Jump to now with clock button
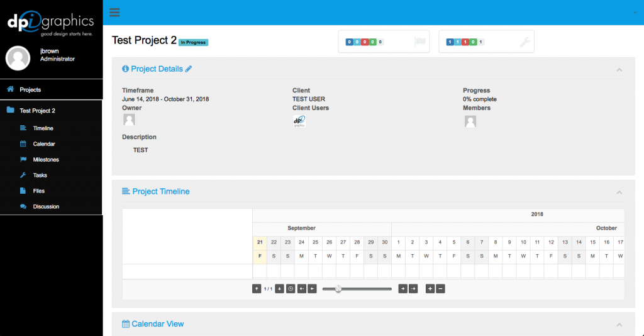Viewport: 644px width, 336px height. point(291,289)
